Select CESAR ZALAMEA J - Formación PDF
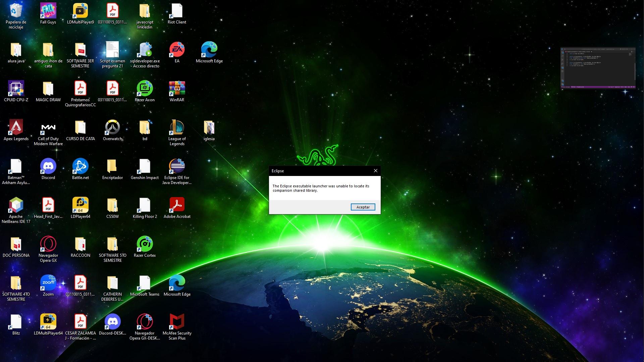The width and height of the screenshot is (644, 362). coord(80,326)
